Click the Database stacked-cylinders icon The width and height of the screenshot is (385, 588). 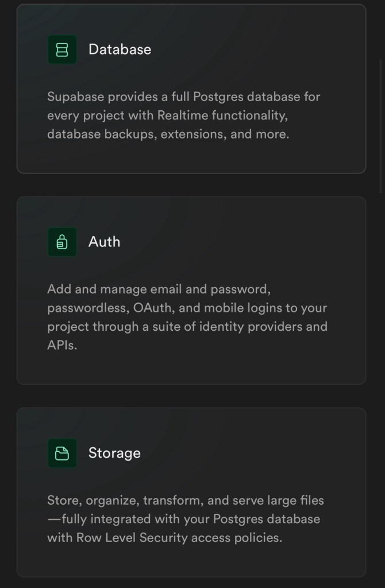(62, 49)
